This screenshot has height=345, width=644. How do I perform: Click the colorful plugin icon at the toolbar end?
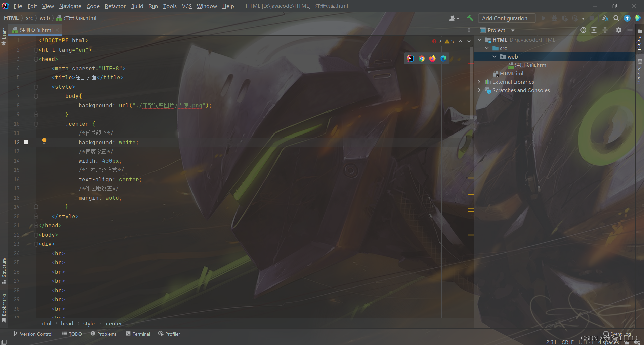pos(638,18)
